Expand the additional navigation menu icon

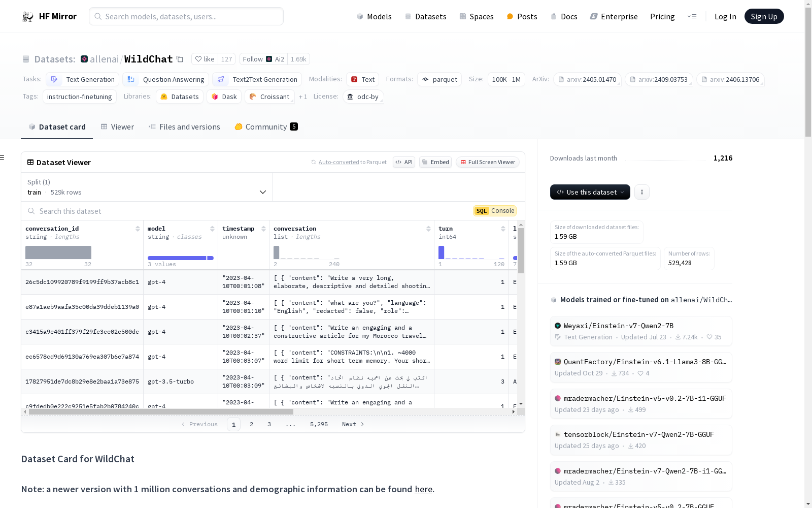pos(692,16)
